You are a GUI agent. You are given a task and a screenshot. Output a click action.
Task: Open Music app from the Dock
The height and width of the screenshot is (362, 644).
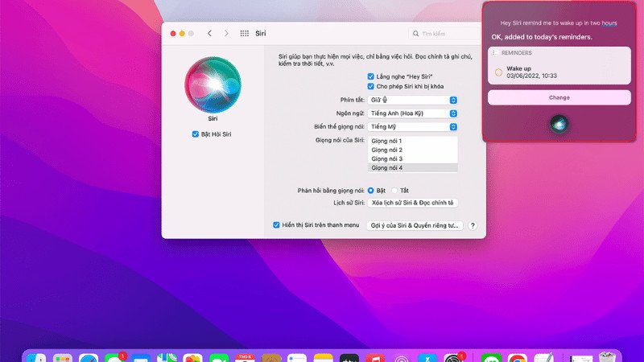point(374,358)
